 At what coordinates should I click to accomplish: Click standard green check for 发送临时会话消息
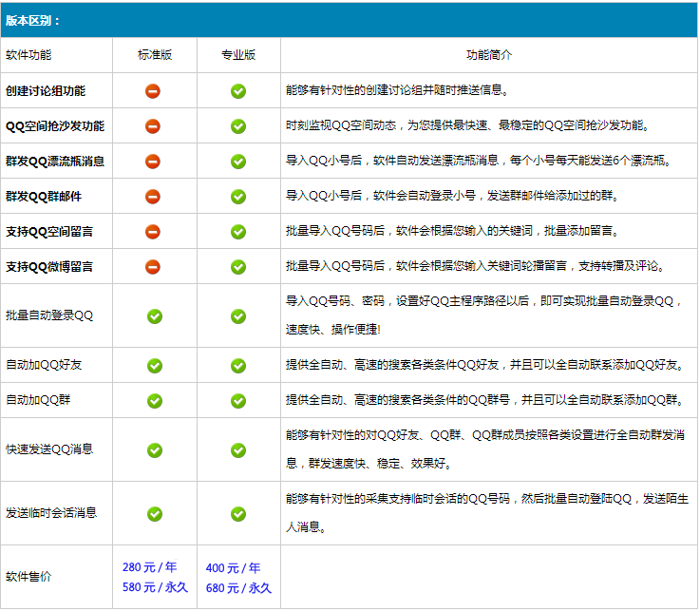click(x=155, y=514)
